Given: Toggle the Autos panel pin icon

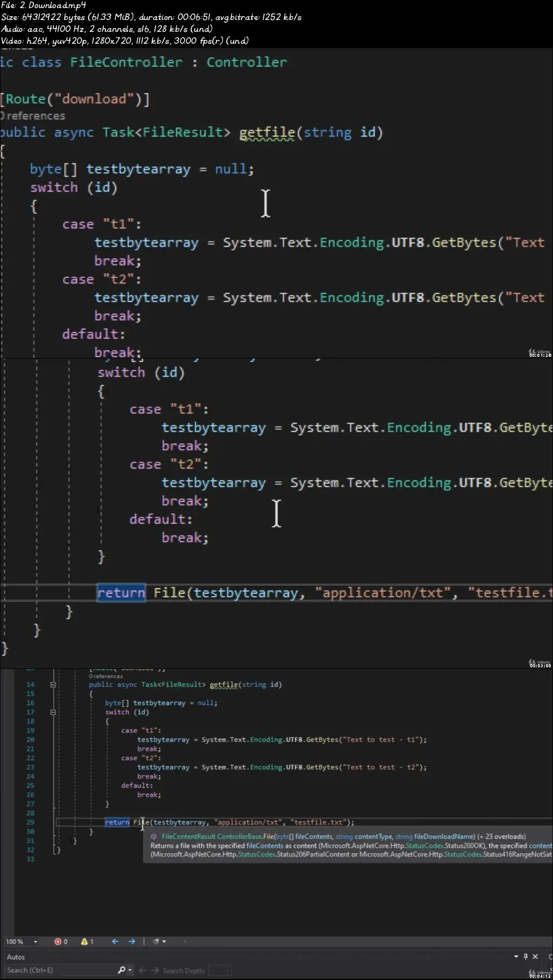Looking at the screenshot, I should (x=525, y=956).
